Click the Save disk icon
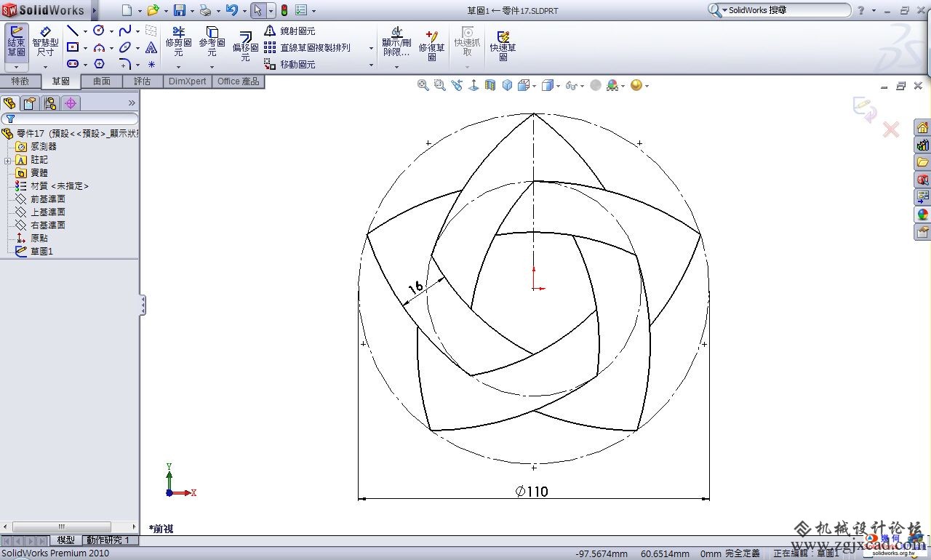Image resolution: width=931 pixels, height=560 pixels. [x=179, y=10]
